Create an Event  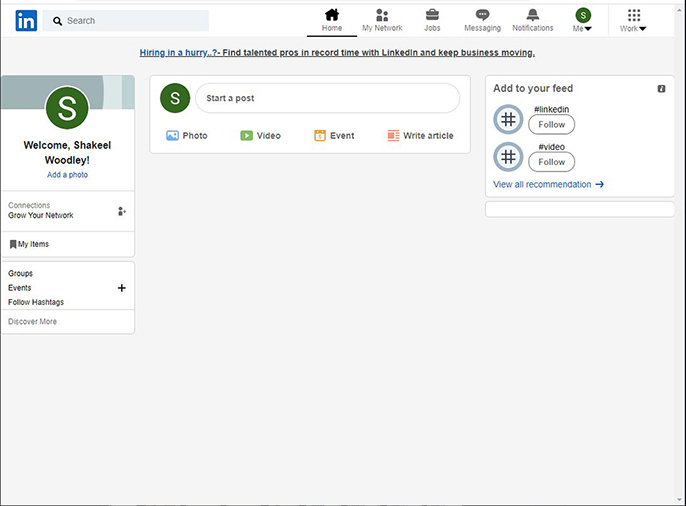(334, 136)
